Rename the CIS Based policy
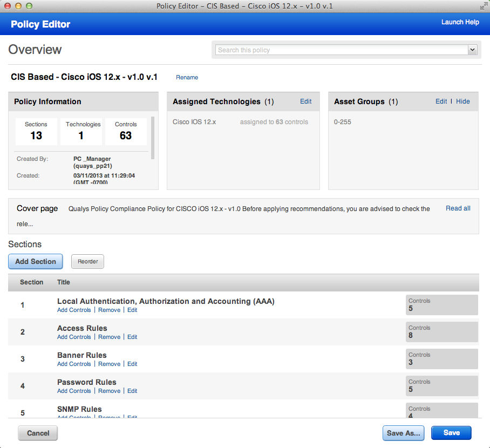Viewport: 490px width, 448px height. tap(187, 77)
